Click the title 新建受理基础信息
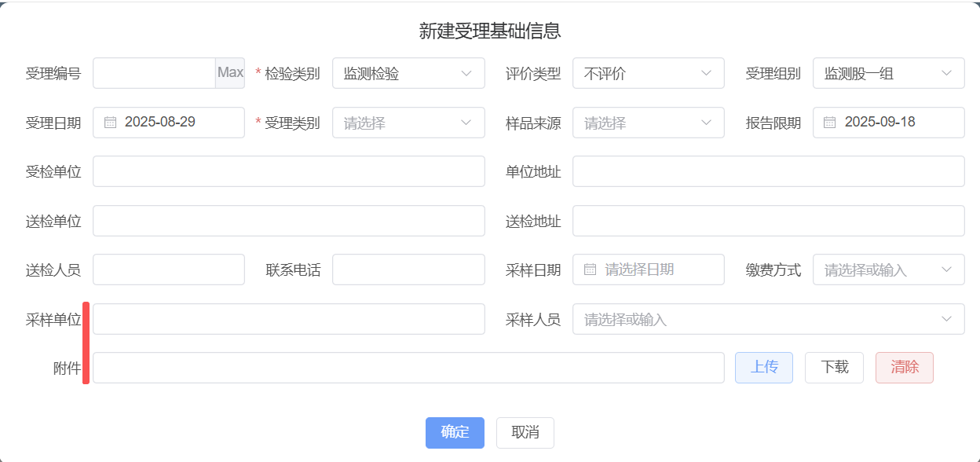The width and height of the screenshot is (980, 462). tap(490, 31)
